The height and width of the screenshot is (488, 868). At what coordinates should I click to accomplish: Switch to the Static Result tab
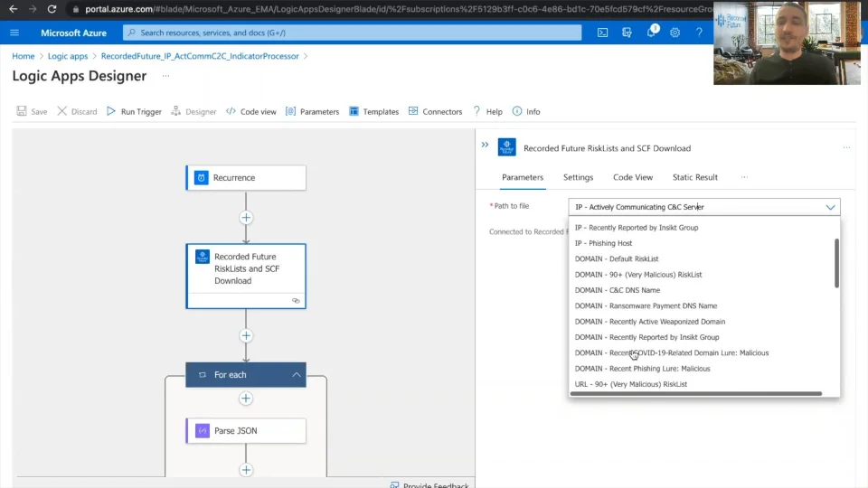pos(694,177)
